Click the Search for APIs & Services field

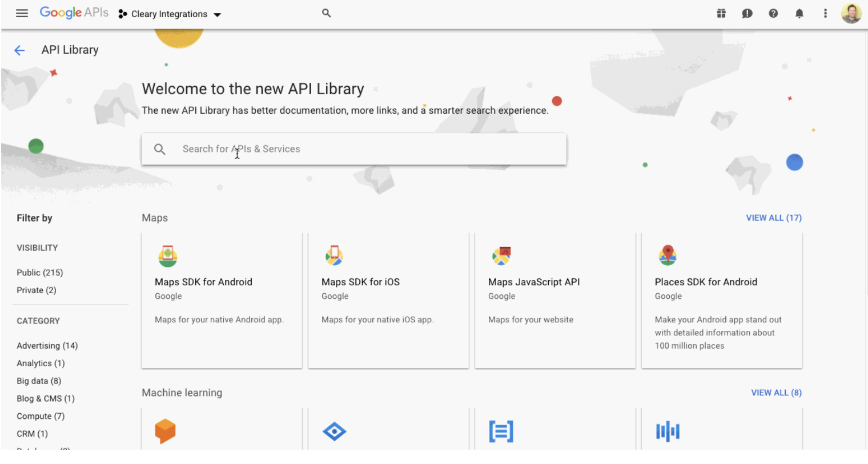click(x=354, y=149)
